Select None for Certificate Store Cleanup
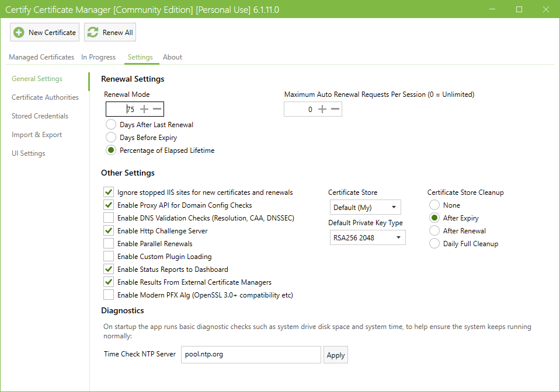Image resolution: width=560 pixels, height=392 pixels. 434,205
